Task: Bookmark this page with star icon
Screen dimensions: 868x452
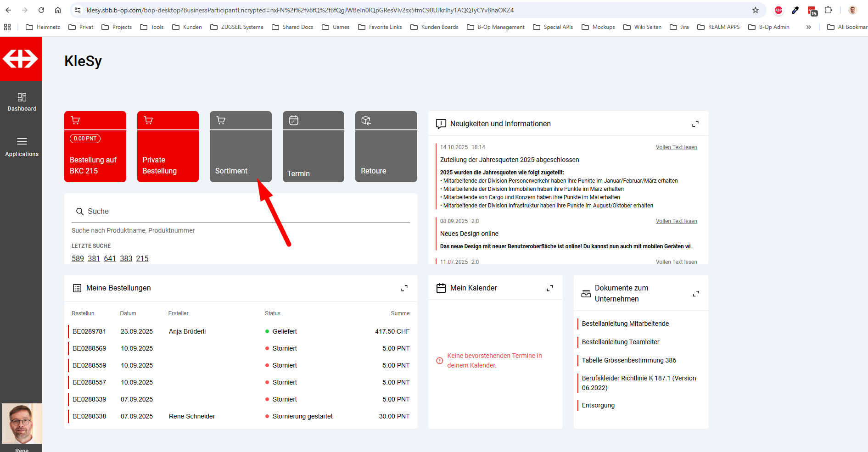Action: point(755,10)
